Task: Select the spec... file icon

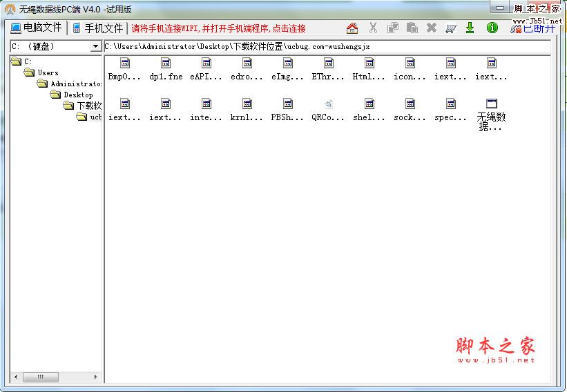Action: 450,104
